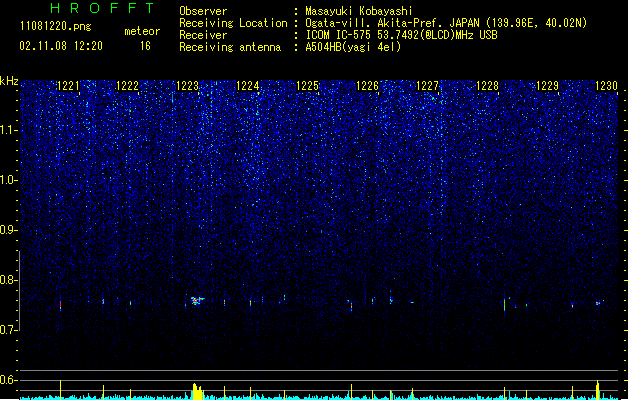Click the large meteor echo after 1223
This screenshot has width=629, height=400.
click(x=197, y=301)
